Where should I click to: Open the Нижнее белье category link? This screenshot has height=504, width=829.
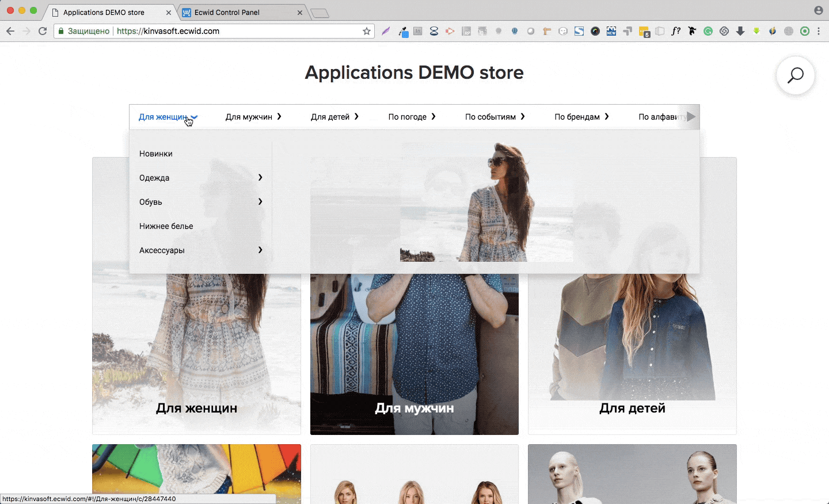pyautogui.click(x=166, y=226)
